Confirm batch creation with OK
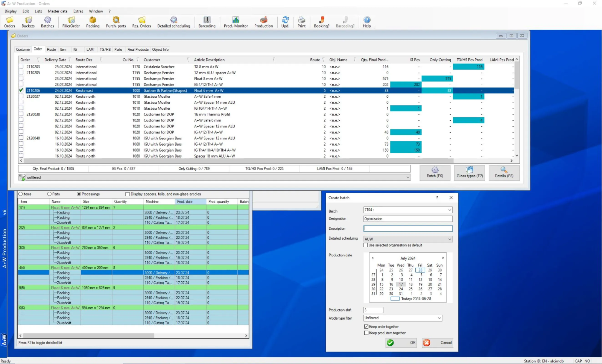This screenshot has height=364, width=602. point(401,343)
